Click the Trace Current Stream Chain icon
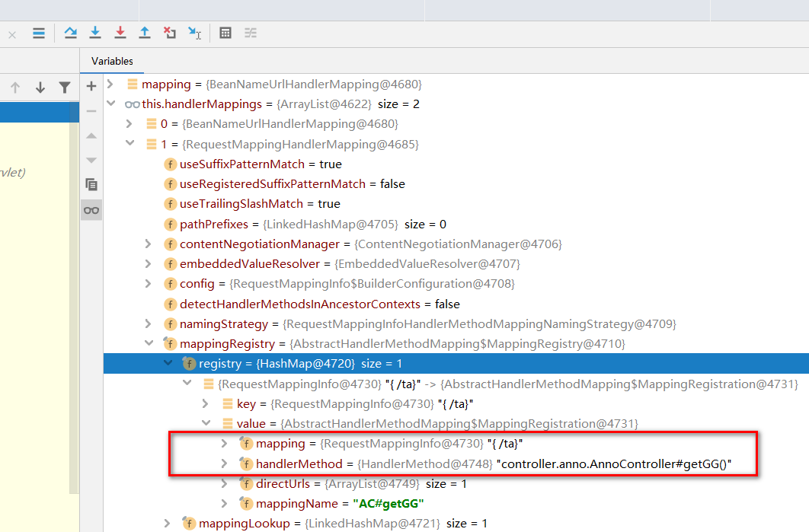809x532 pixels. click(x=250, y=33)
